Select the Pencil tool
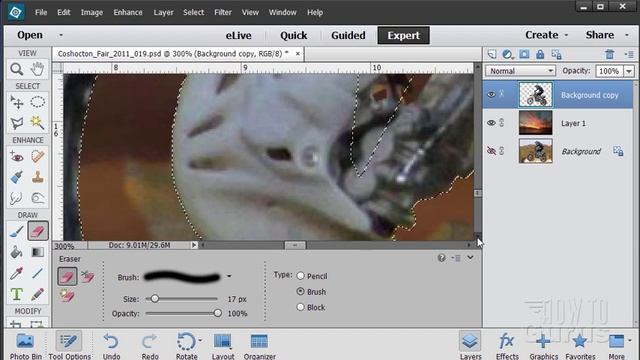 (37, 294)
